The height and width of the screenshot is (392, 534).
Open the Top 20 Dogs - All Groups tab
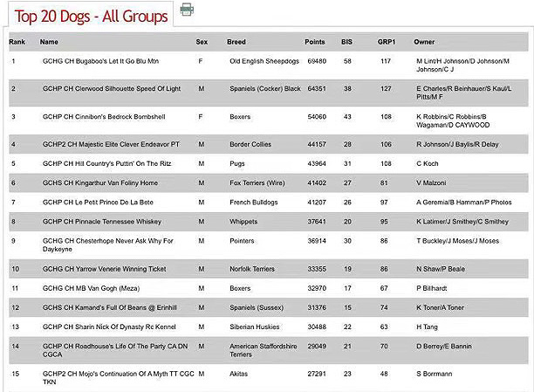pos(91,16)
